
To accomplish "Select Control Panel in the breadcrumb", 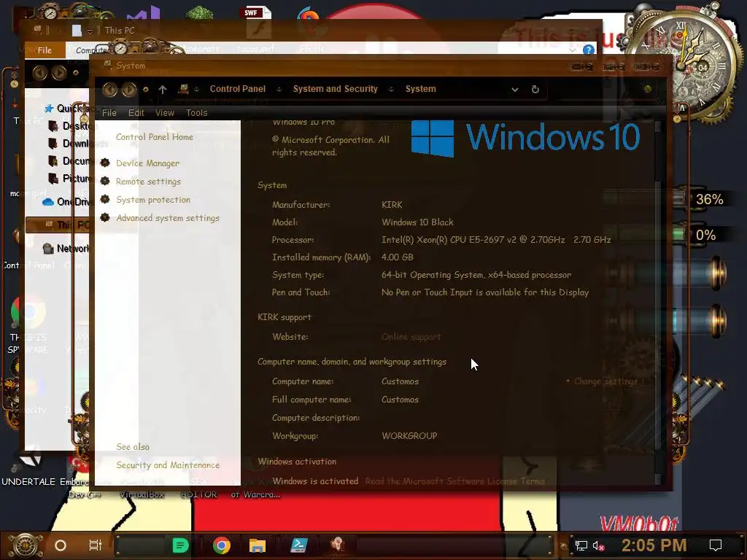I will coord(237,88).
